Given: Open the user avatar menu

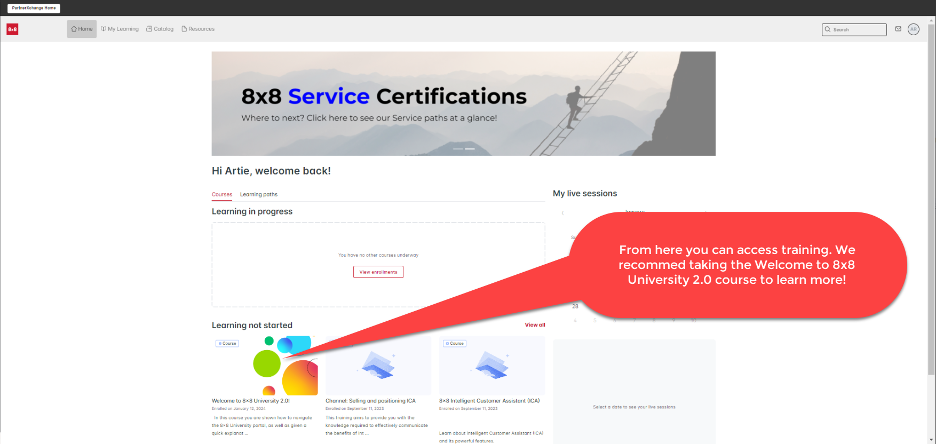Looking at the screenshot, I should pyautogui.click(x=913, y=29).
